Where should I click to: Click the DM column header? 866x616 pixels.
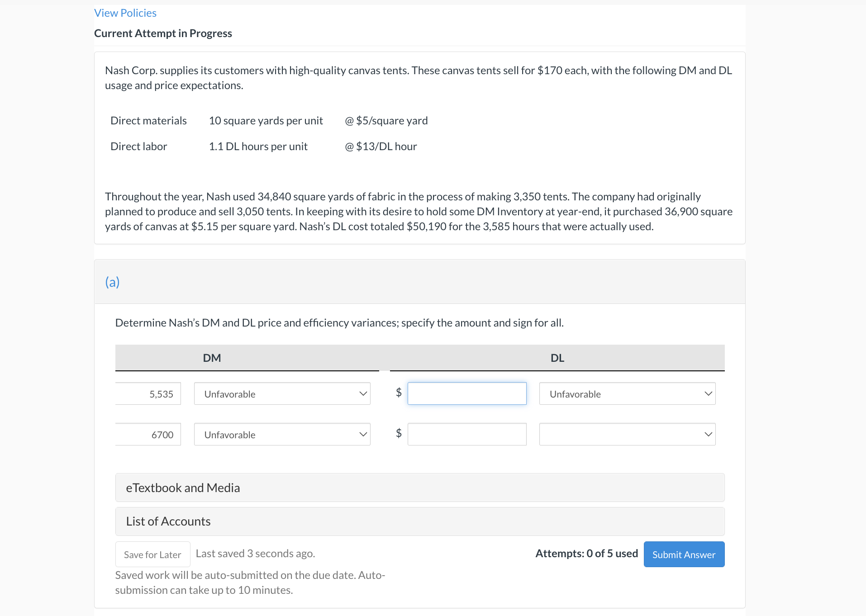coord(212,358)
